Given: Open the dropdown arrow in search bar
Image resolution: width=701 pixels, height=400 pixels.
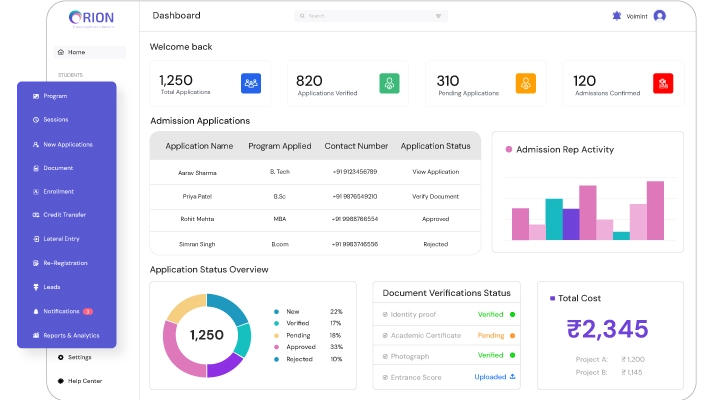Looking at the screenshot, I should (x=438, y=16).
